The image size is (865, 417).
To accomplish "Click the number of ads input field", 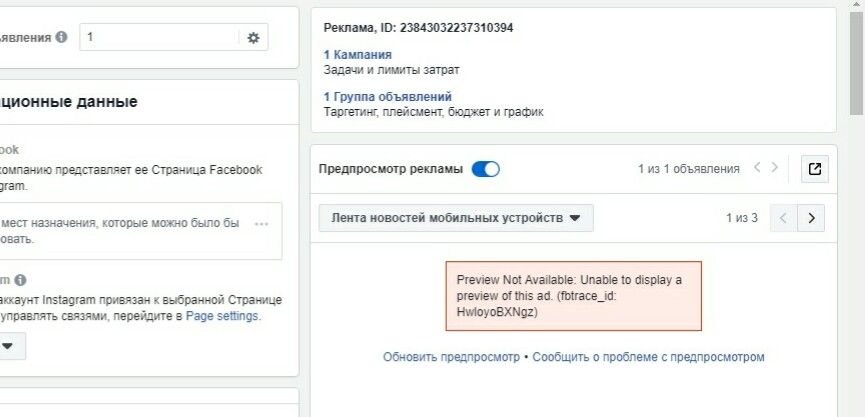I will tap(159, 37).
